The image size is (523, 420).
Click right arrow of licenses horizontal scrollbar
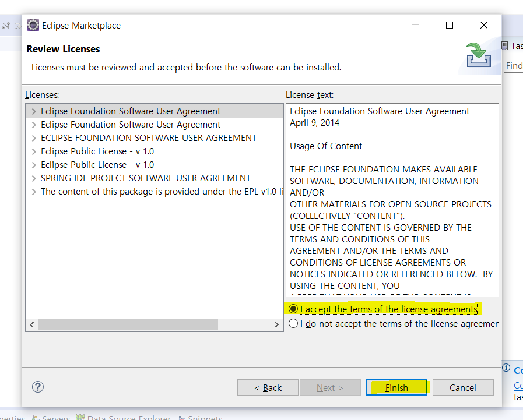(x=276, y=324)
